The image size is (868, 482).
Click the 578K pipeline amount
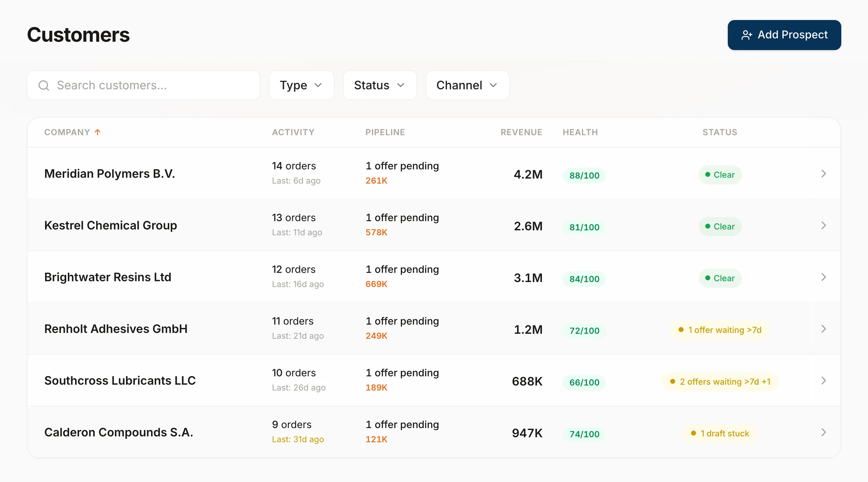(x=376, y=232)
